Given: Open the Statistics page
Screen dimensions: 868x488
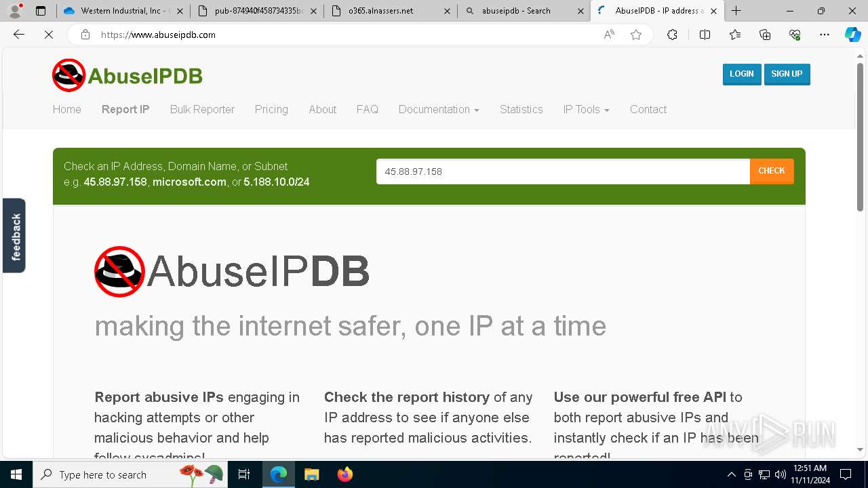Looking at the screenshot, I should pyautogui.click(x=521, y=109).
